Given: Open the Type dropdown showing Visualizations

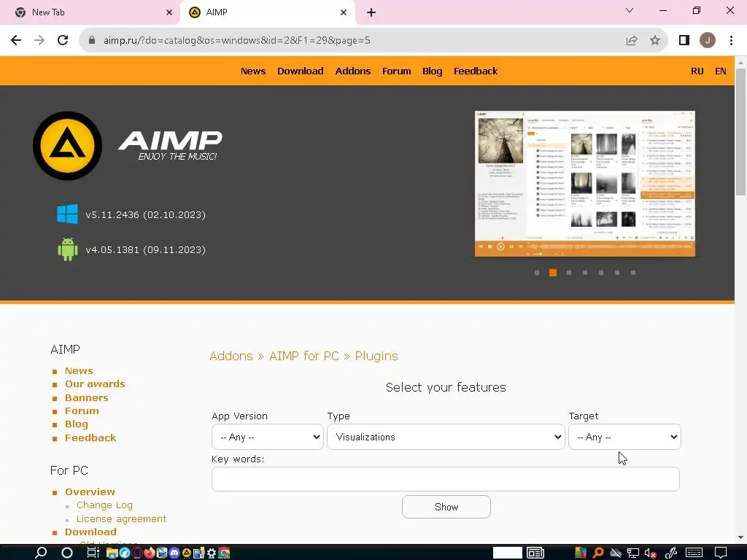Looking at the screenshot, I should point(446,437).
